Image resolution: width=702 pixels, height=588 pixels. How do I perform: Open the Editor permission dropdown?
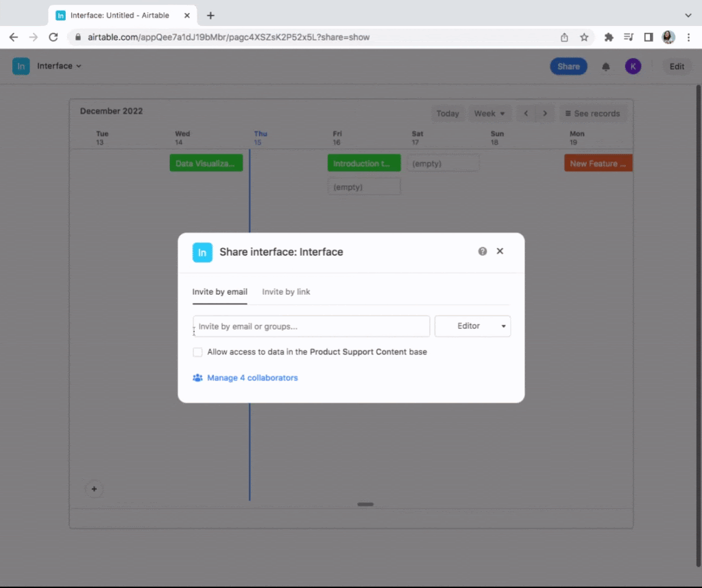(472, 326)
